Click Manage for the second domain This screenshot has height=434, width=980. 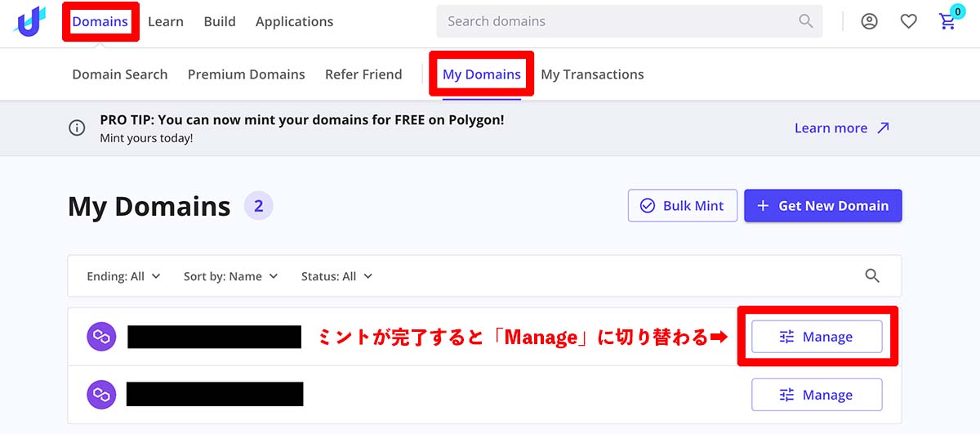(817, 395)
